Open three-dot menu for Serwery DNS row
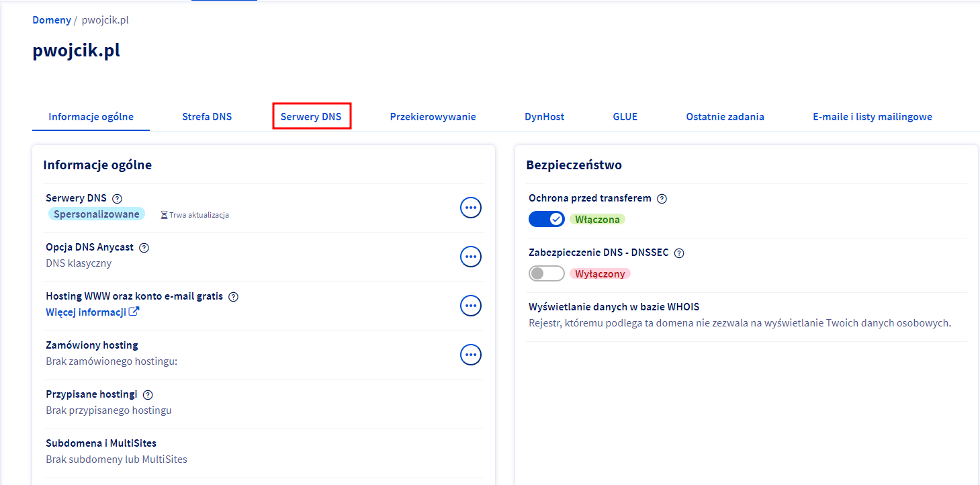This screenshot has width=980, height=485. click(x=470, y=208)
